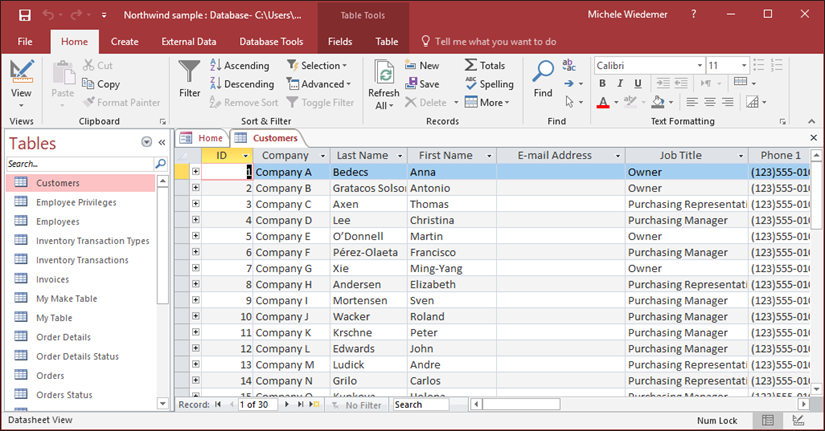Click the Copy icon
Image resolution: width=825 pixels, height=431 pixels.
[101, 84]
